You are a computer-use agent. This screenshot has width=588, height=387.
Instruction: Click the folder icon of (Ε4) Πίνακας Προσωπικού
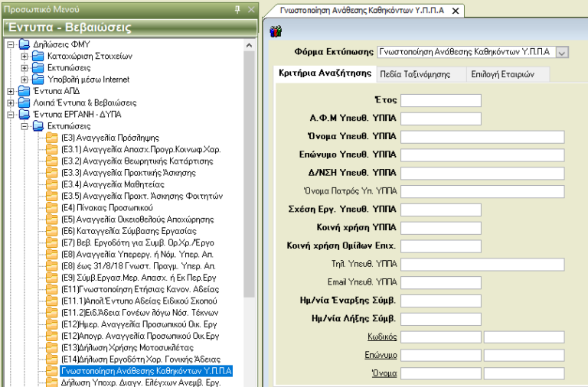(x=52, y=207)
